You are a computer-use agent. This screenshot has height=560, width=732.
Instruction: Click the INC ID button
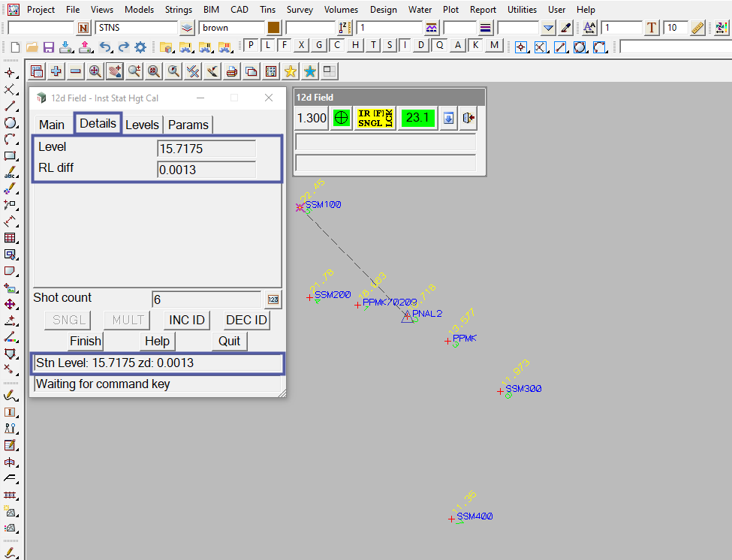coord(187,320)
